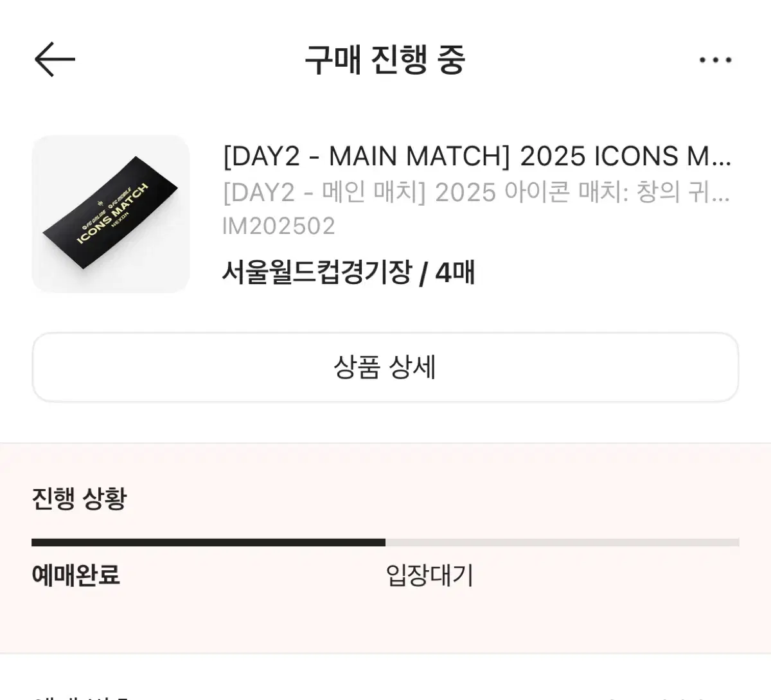Select the back navigation chevron at top left
The image size is (771, 700).
point(55,60)
